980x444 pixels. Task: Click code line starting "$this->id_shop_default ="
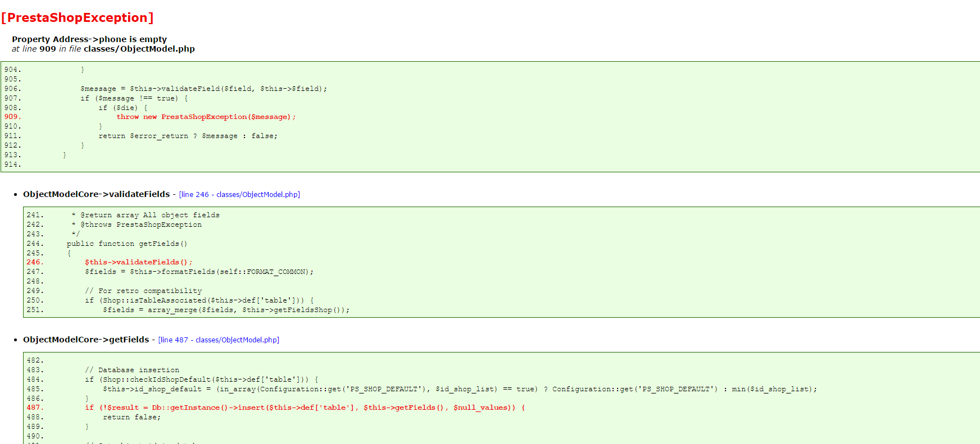[x=460, y=389]
